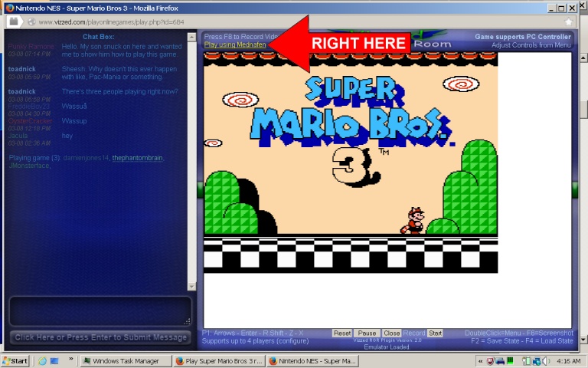
Task: Click the Firefox logo in the title bar
Action: pos(10,8)
